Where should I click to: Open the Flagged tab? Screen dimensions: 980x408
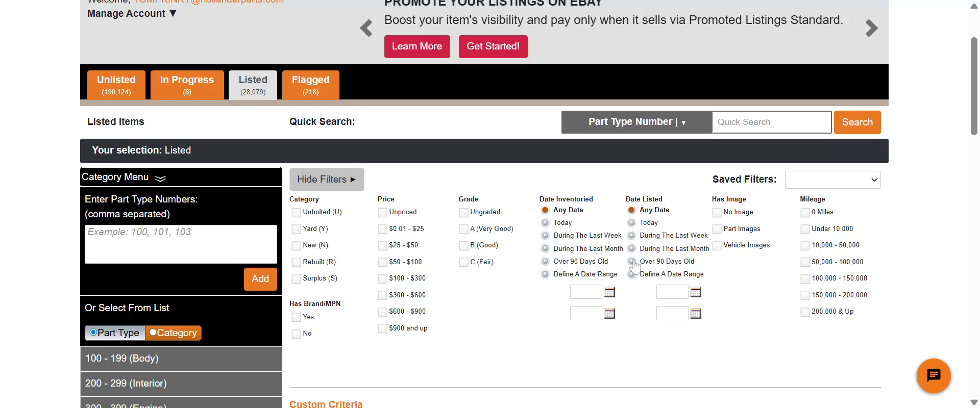[x=310, y=85]
